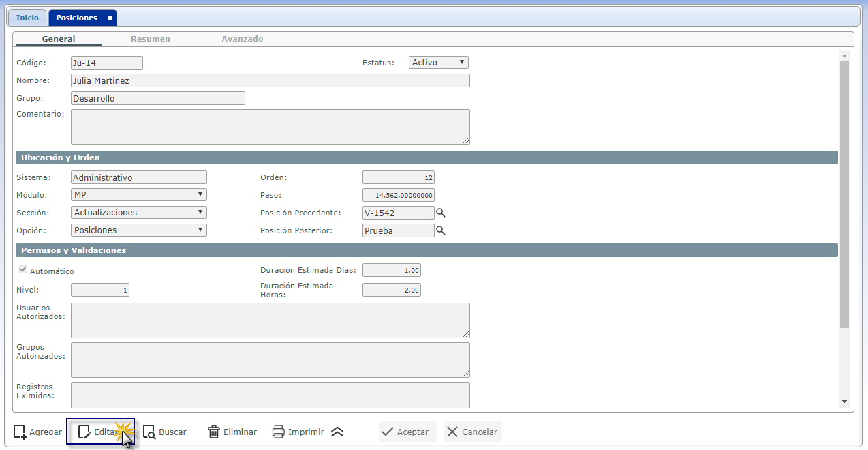Go to the Inicio tab

coord(27,18)
